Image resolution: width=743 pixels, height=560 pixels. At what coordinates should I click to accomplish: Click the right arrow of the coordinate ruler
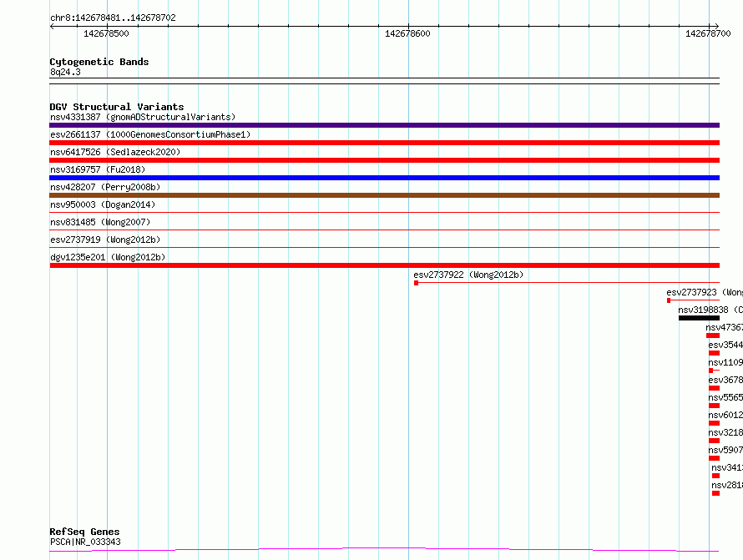click(x=716, y=27)
